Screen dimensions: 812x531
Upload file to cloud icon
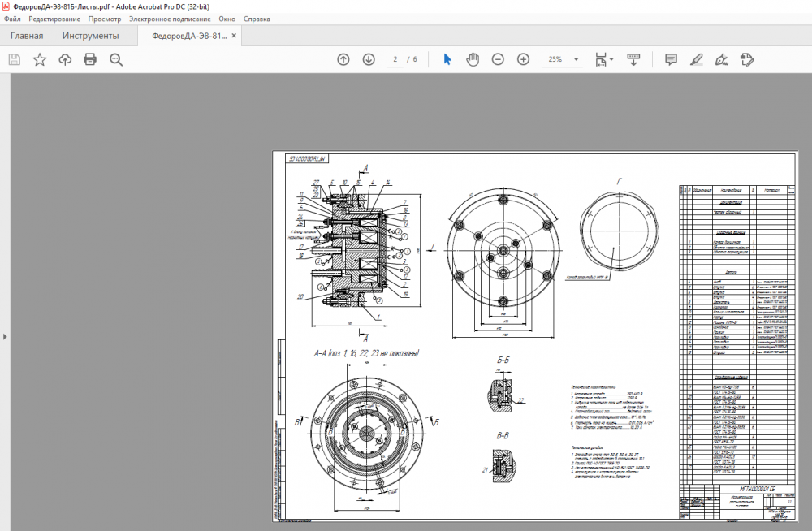pyautogui.click(x=65, y=59)
